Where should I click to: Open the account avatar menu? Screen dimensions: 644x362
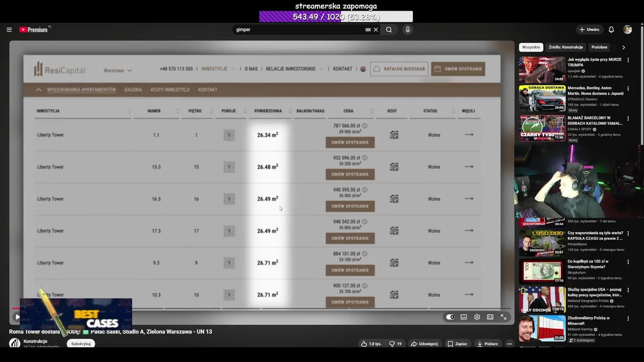(x=627, y=30)
